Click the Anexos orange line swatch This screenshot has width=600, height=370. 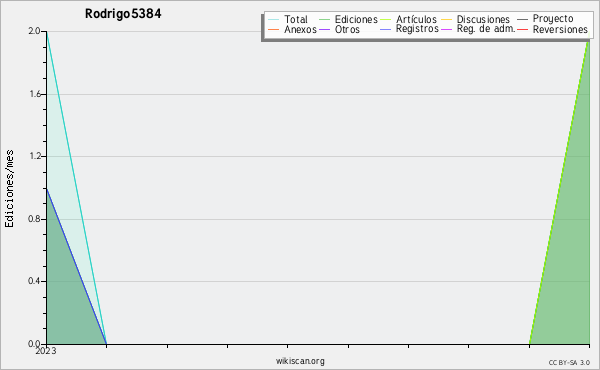(x=273, y=29)
